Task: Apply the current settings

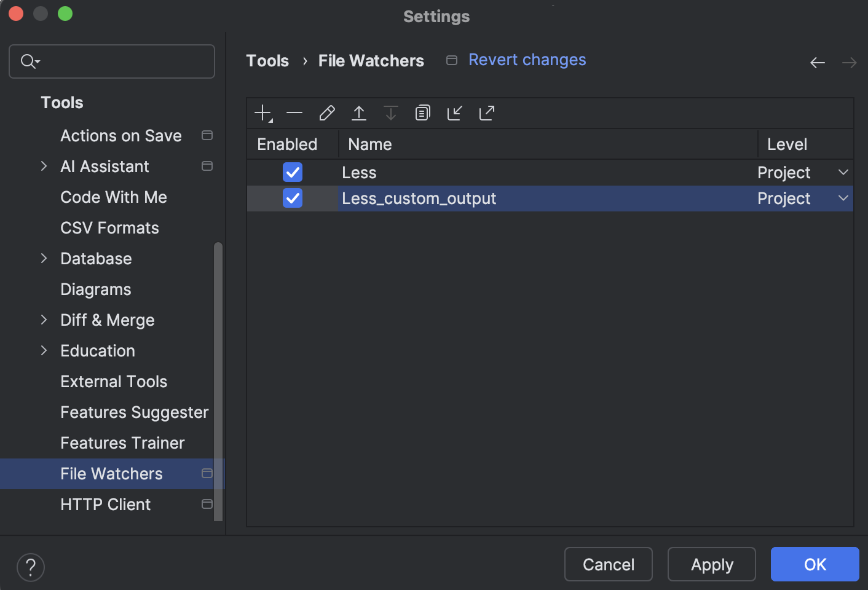Action: (711, 564)
